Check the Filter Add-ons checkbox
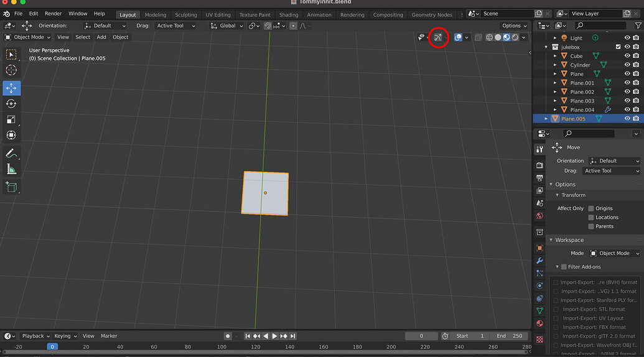Image resolution: width=644 pixels, height=357 pixels. (564, 267)
